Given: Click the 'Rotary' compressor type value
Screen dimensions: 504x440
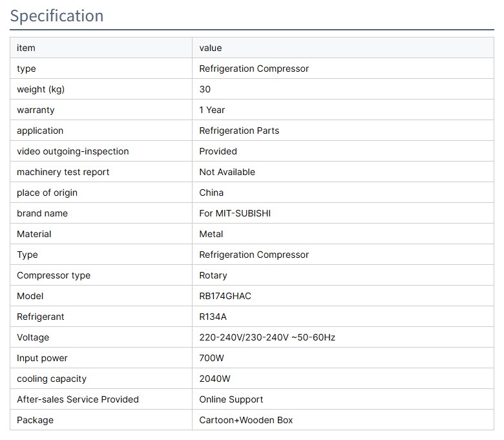Looking at the screenshot, I should point(213,275).
